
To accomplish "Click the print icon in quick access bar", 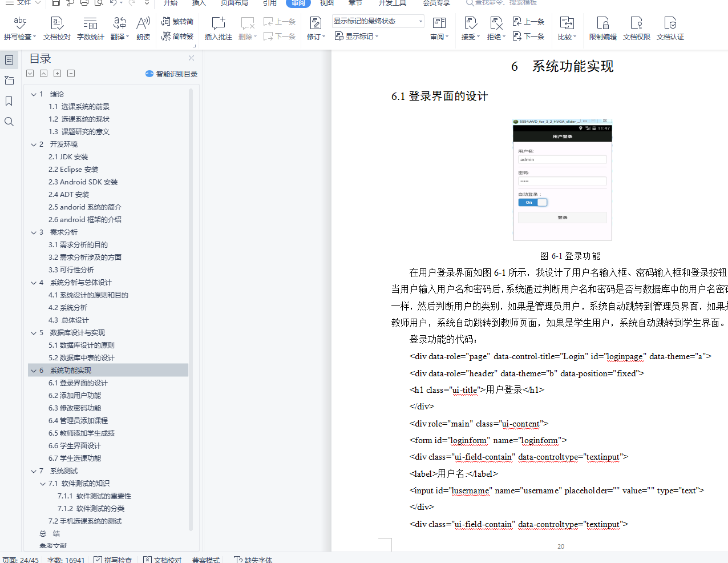I will point(84,3).
